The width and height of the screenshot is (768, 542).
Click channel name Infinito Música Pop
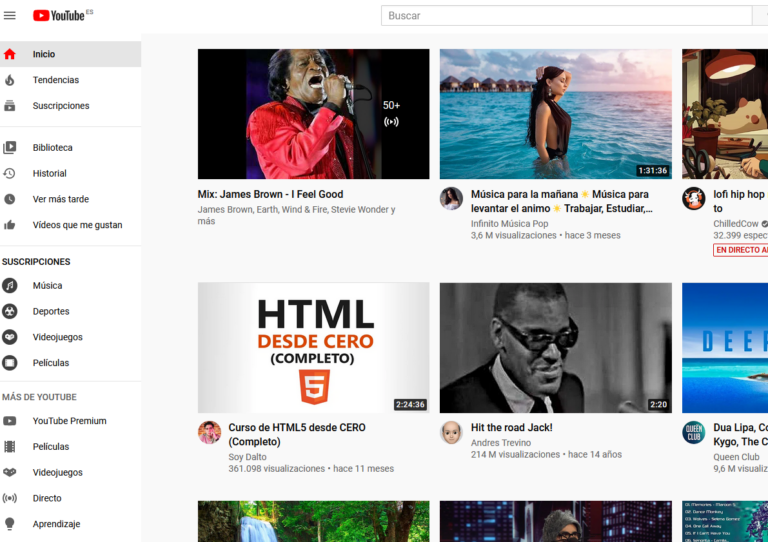pos(509,224)
